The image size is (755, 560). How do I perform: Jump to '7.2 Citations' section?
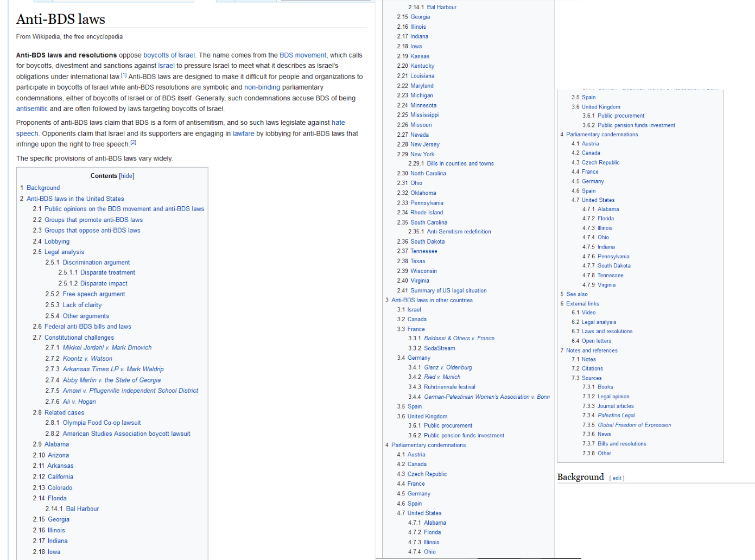587,368
